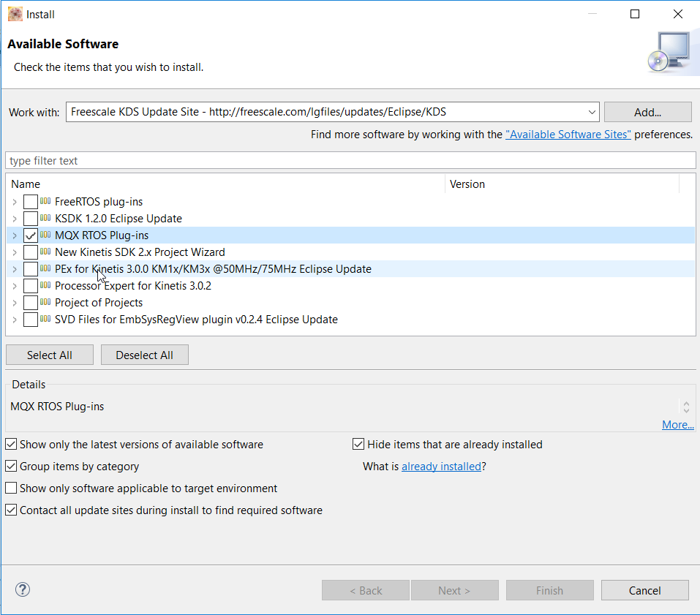This screenshot has height=615, width=700.
Task: Click the Project of Projects category icon
Action: coord(45,303)
